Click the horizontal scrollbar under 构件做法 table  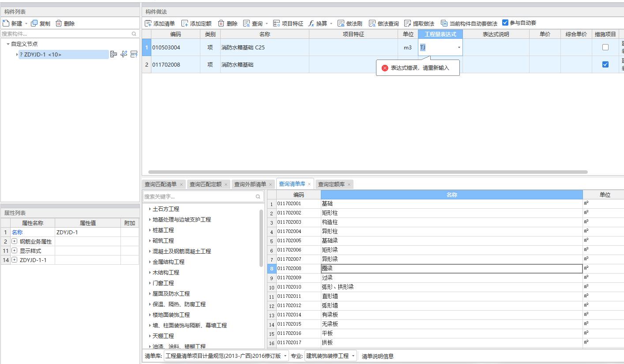(x=368, y=172)
